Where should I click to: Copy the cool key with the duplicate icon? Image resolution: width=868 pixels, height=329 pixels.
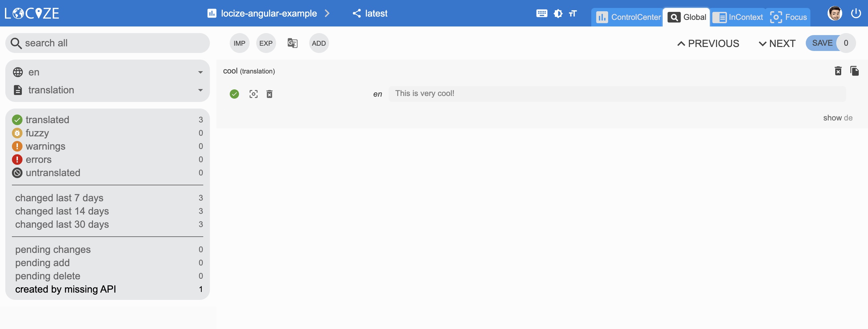tap(854, 71)
